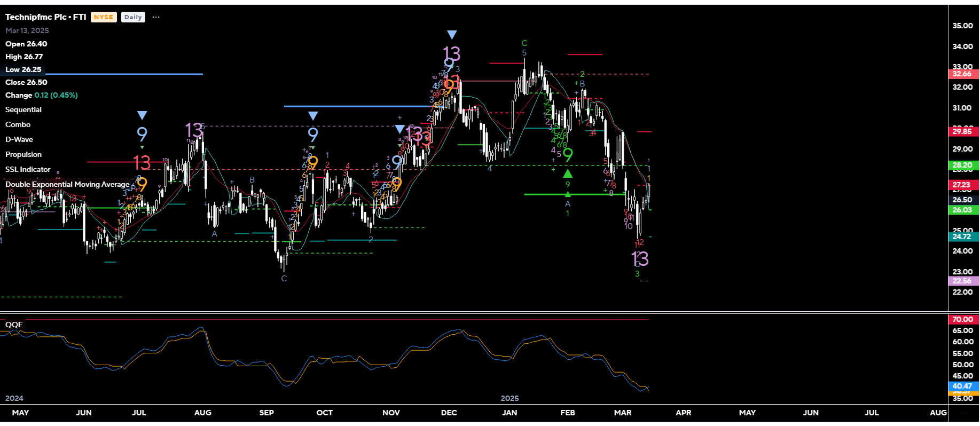Image resolution: width=980 pixels, height=426 pixels.
Task: Select the Double Exponential Moving Average label
Action: pos(67,184)
